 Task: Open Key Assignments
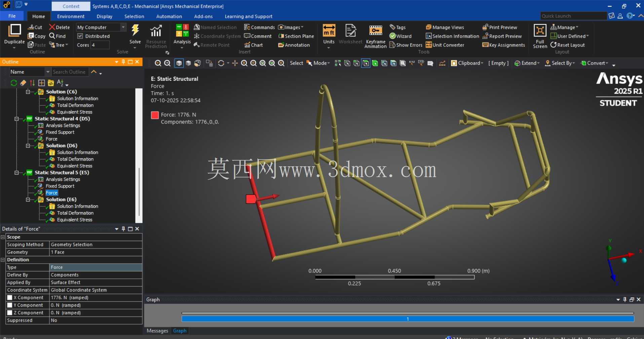[503, 45]
